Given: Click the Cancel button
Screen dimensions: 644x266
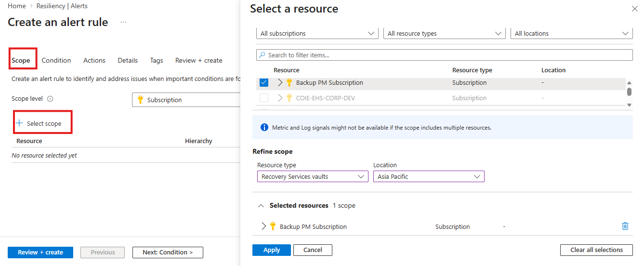Looking at the screenshot, I should click(313, 250).
